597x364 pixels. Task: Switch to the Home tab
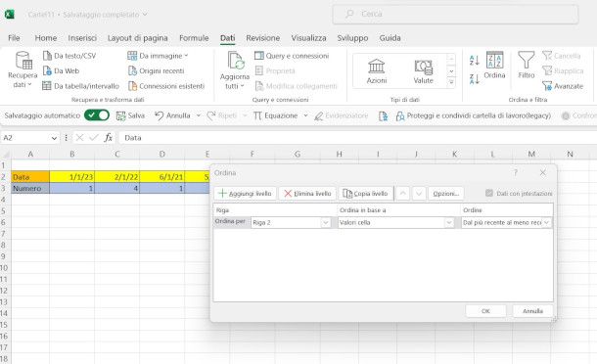pos(46,38)
